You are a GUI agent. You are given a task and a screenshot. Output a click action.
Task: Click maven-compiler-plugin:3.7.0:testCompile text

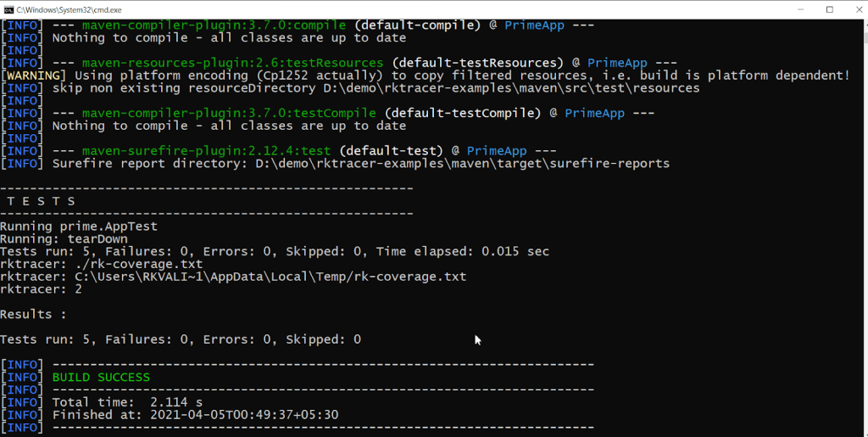coord(229,113)
